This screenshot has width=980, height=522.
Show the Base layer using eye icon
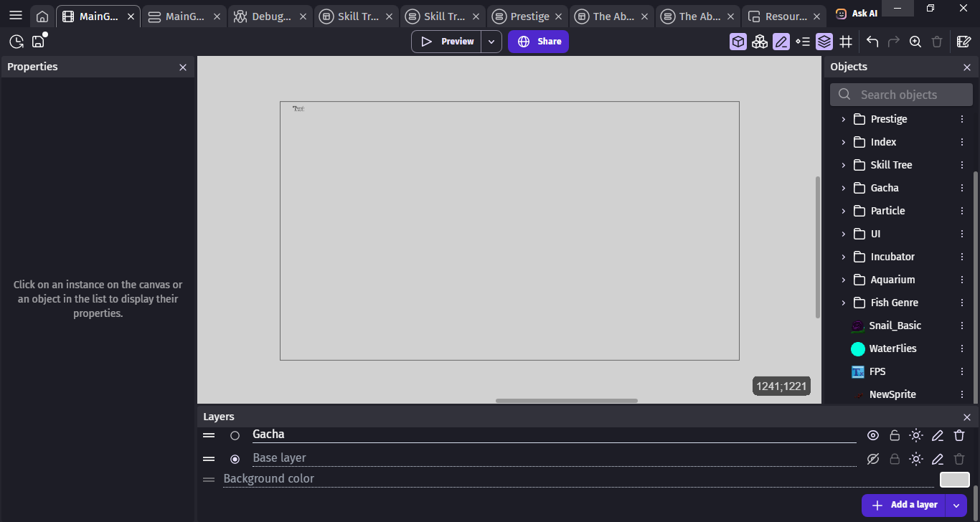(x=873, y=459)
